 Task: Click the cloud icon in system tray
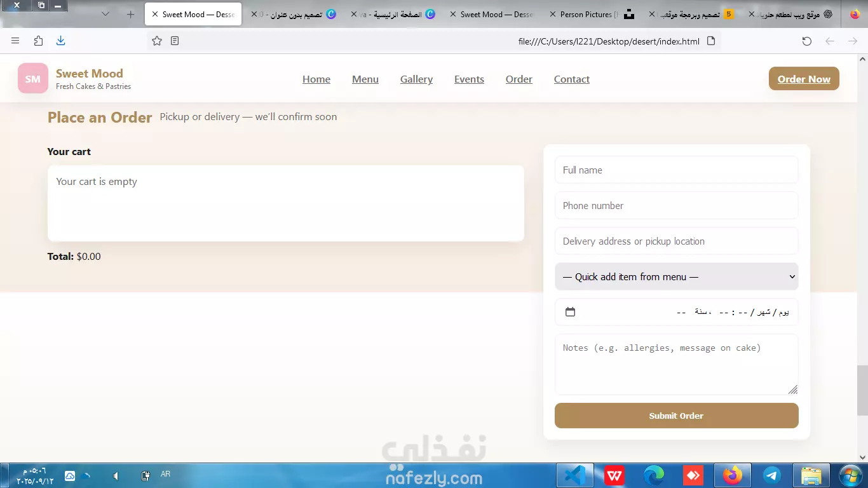(70, 475)
